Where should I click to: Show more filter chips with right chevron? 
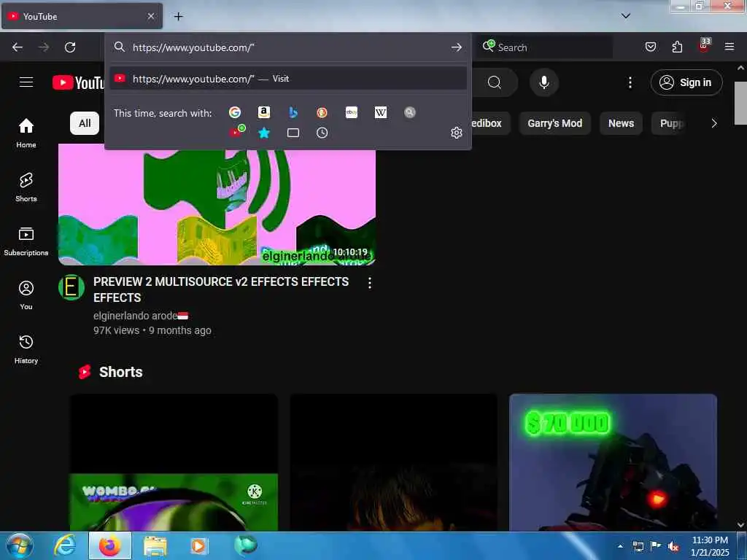713,123
